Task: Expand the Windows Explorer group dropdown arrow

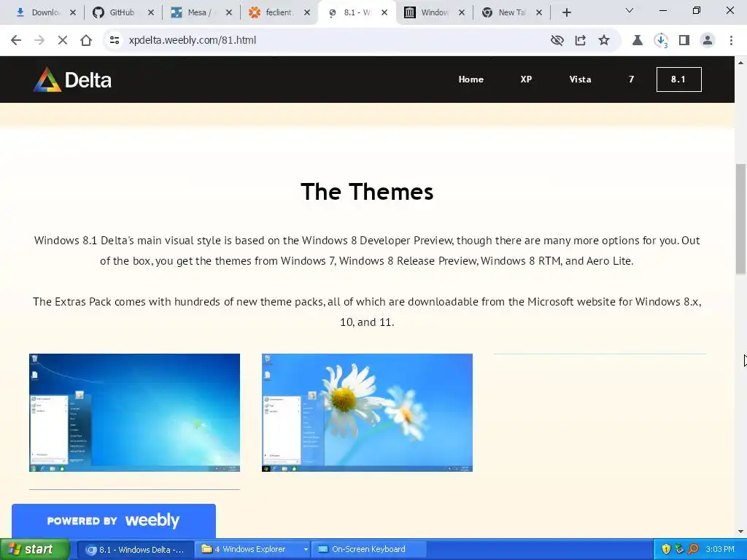Action: point(306,550)
